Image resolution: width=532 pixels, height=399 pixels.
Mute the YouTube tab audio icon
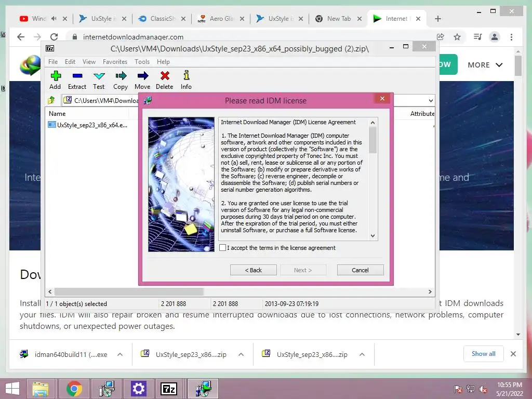[54, 19]
